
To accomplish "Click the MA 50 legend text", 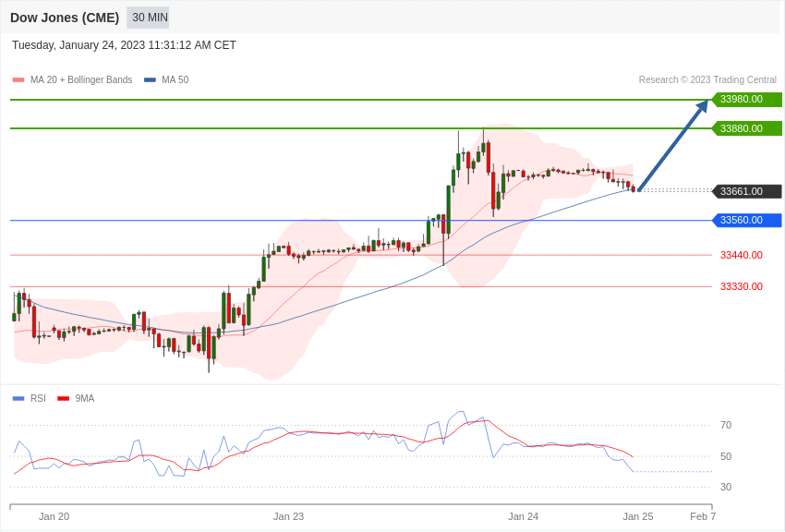I will click(175, 80).
